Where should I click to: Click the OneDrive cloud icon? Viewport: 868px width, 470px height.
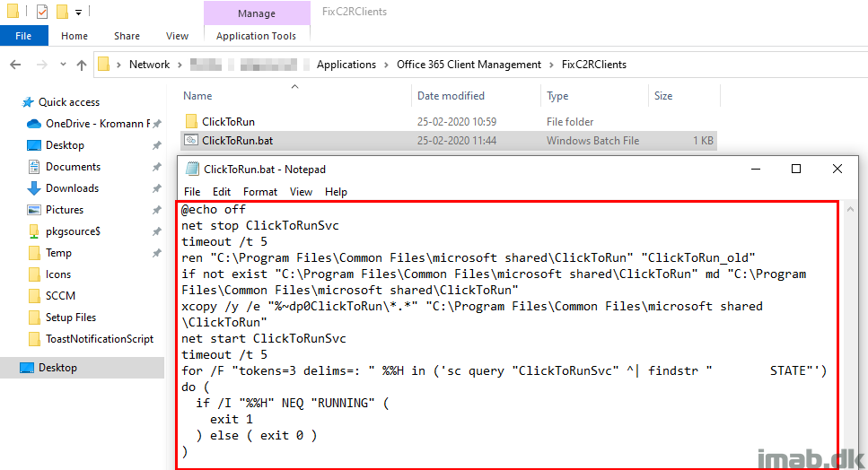[34, 124]
